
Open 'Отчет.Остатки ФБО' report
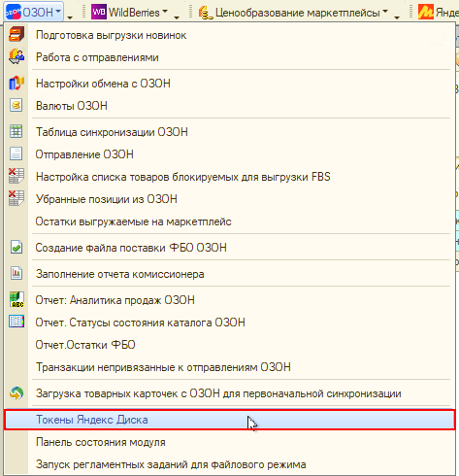click(x=229, y=345)
